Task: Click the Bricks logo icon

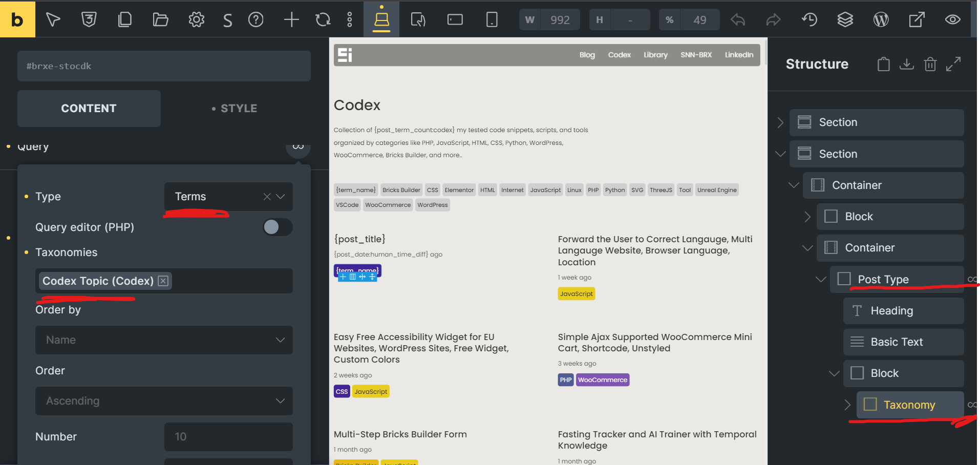Action: point(17,19)
